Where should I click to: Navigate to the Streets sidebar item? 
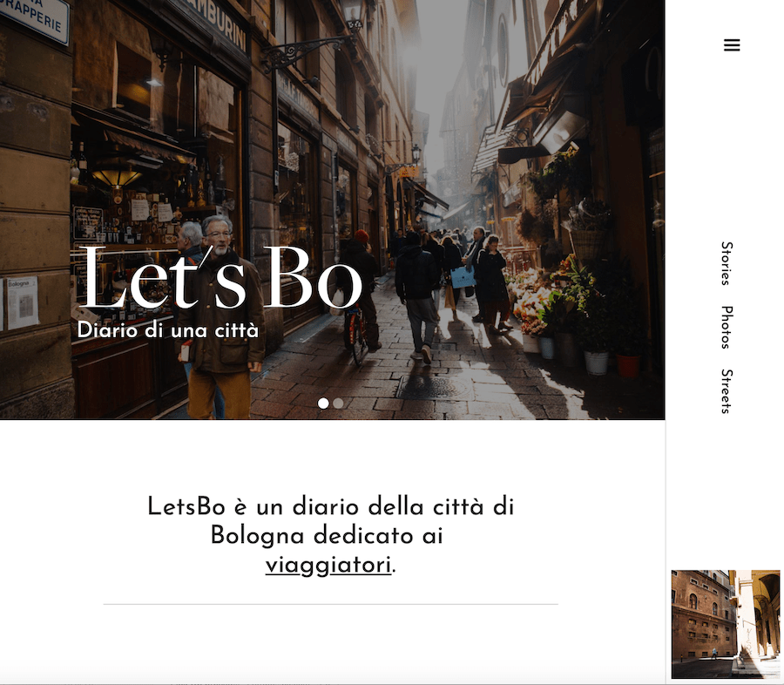coord(727,391)
